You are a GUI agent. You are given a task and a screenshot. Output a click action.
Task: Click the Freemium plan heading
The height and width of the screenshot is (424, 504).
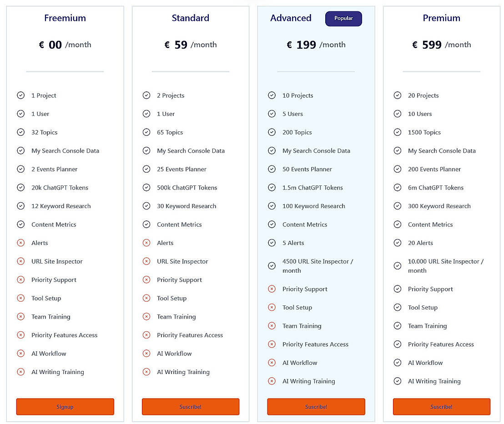[65, 18]
